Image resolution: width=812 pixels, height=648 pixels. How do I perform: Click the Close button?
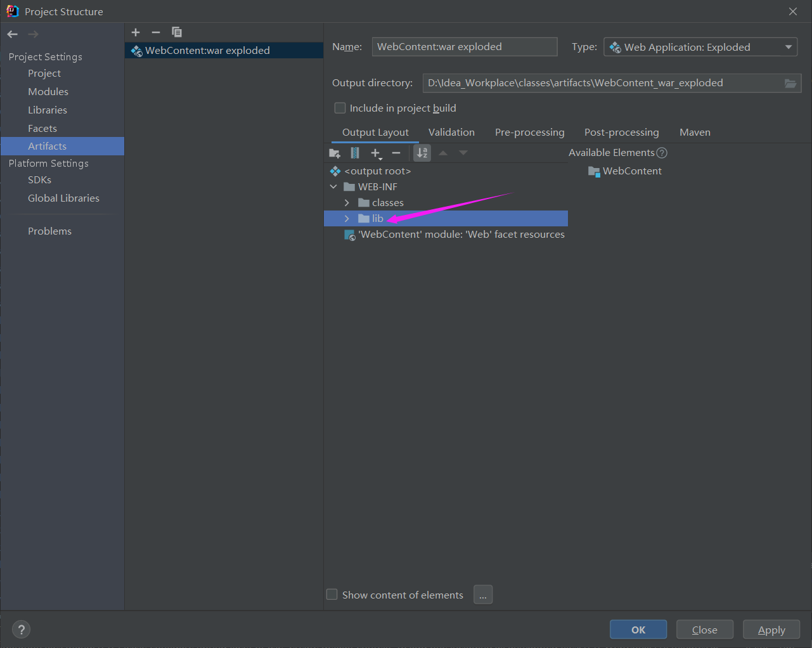[x=705, y=630]
